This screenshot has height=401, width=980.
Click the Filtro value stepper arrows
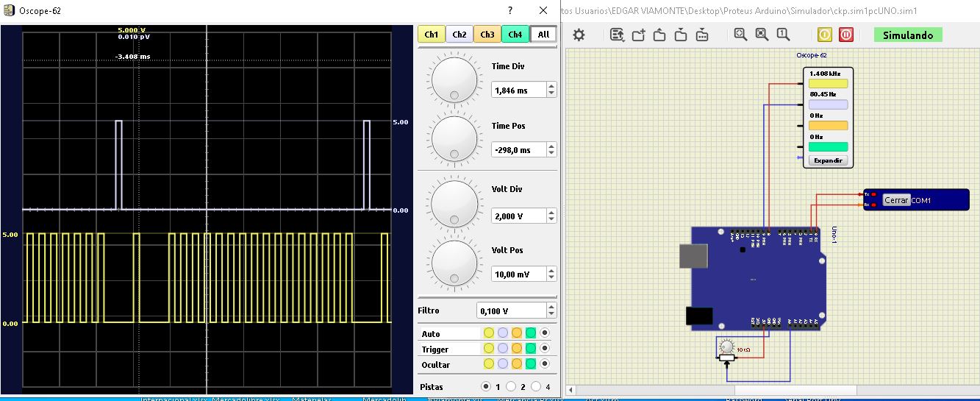(x=551, y=310)
